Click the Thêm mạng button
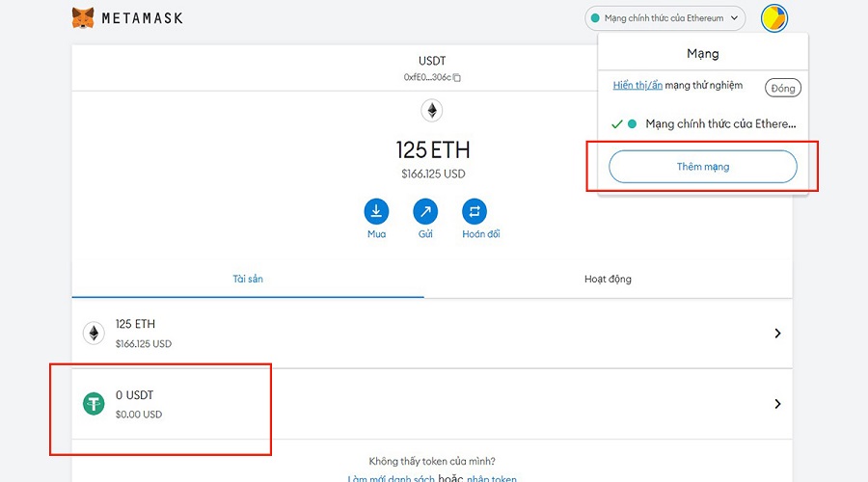 [x=703, y=167]
